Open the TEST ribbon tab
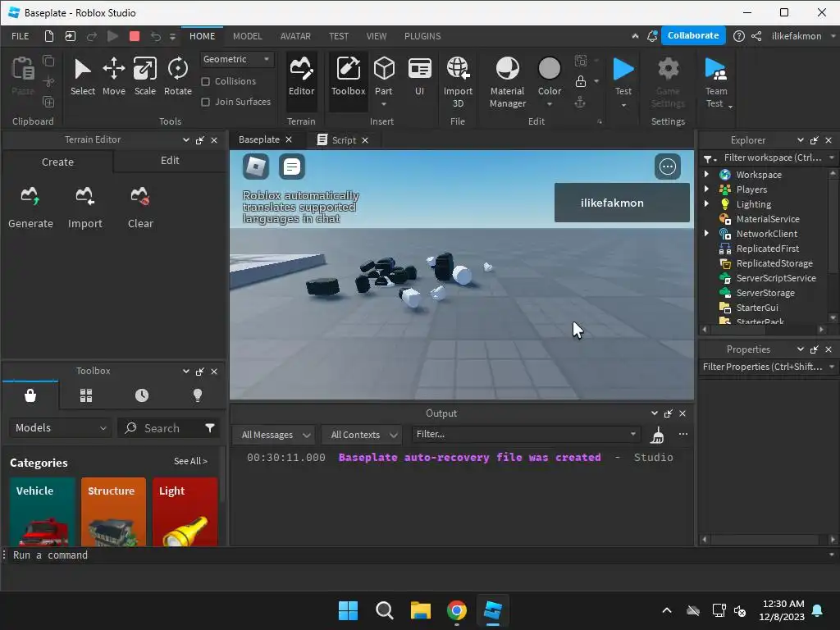 tap(339, 36)
